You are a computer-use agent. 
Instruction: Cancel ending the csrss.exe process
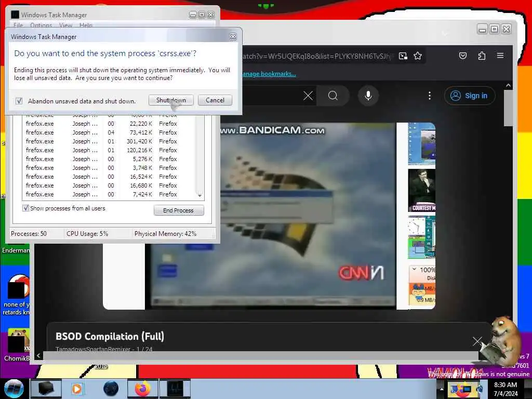[x=215, y=100]
